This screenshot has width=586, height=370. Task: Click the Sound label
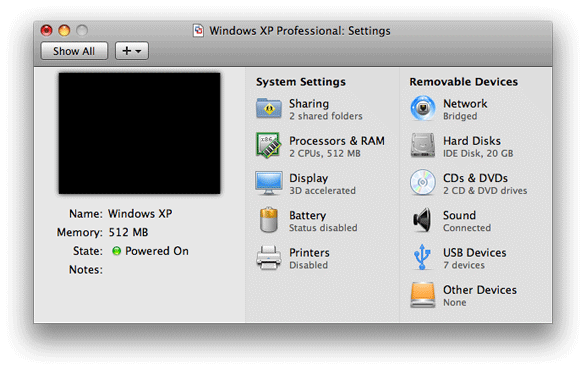coord(459,215)
